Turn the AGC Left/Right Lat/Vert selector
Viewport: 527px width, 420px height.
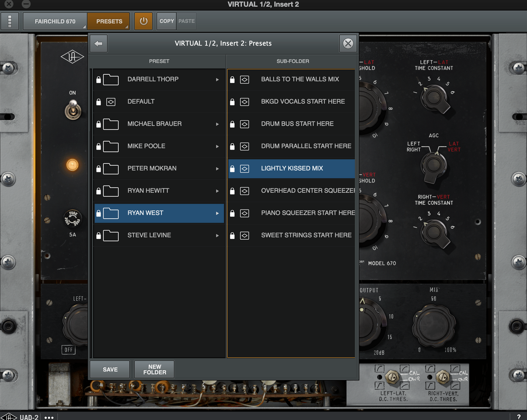434,166
